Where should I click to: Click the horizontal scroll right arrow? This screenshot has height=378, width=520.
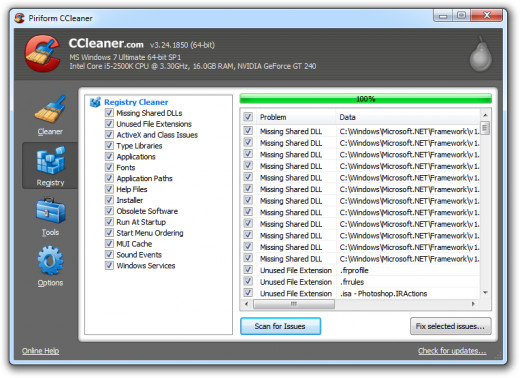tap(473, 304)
